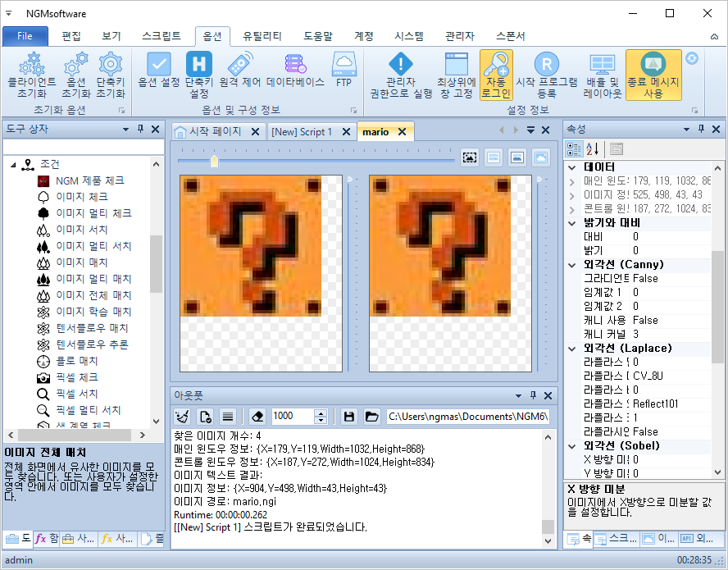The width and height of the screenshot is (728, 570).
Task: Click 관리자 권한으로 실행 icon
Action: (401, 75)
